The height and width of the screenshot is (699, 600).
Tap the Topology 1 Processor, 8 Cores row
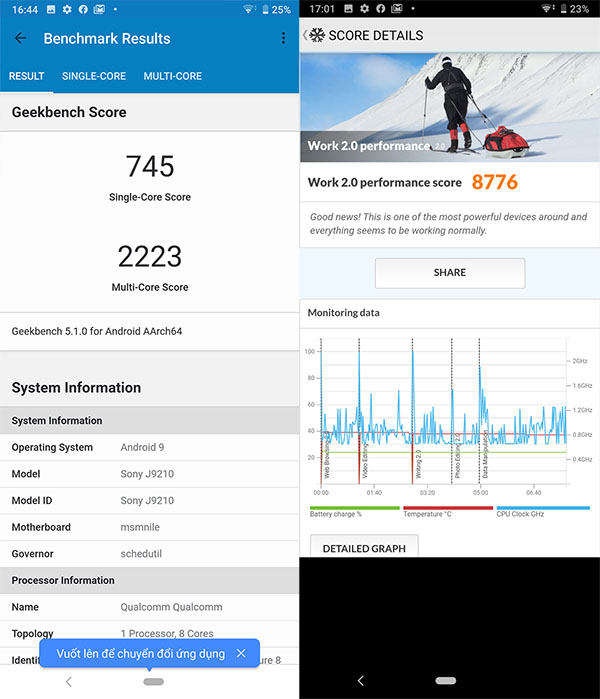click(x=149, y=633)
